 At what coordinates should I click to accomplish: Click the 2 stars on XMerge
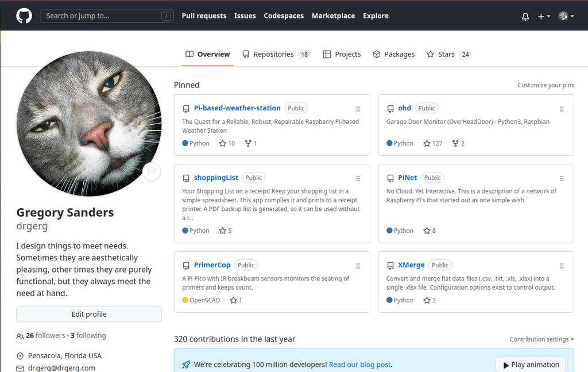point(430,300)
